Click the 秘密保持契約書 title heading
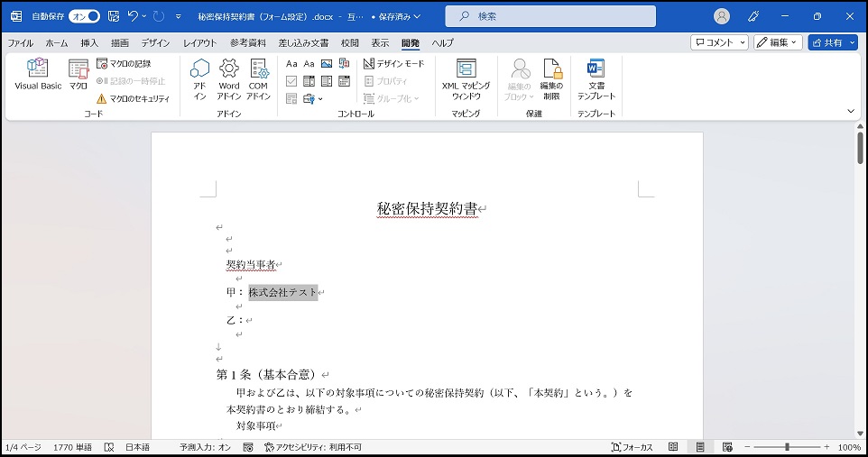The height and width of the screenshot is (457, 868). (x=427, y=208)
